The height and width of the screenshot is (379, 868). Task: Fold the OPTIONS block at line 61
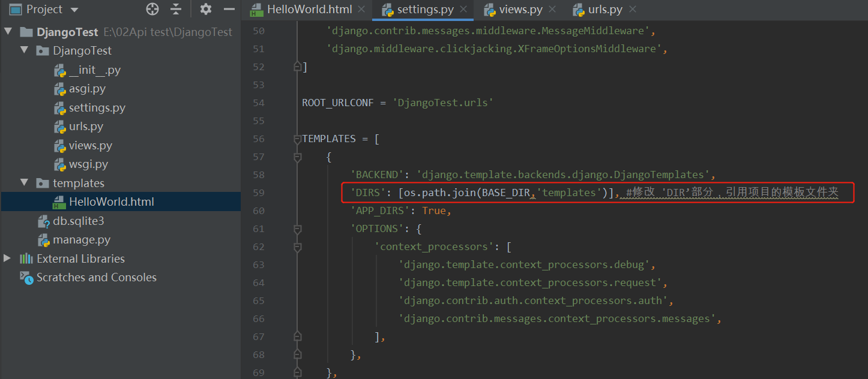pos(297,229)
